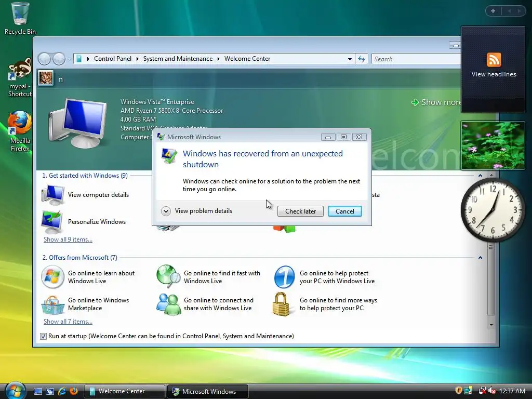Click View headlines gadget text

pos(494,74)
